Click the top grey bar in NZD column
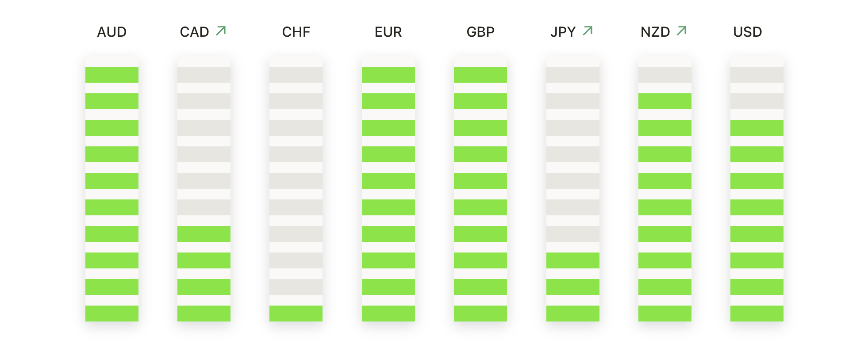The width and height of the screenshot is (868, 352). coord(665,75)
